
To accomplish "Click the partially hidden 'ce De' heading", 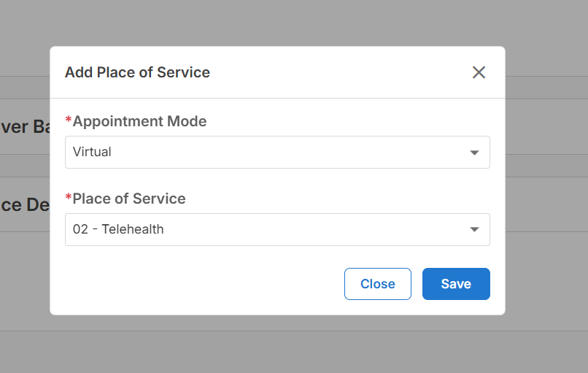I will pos(25,205).
